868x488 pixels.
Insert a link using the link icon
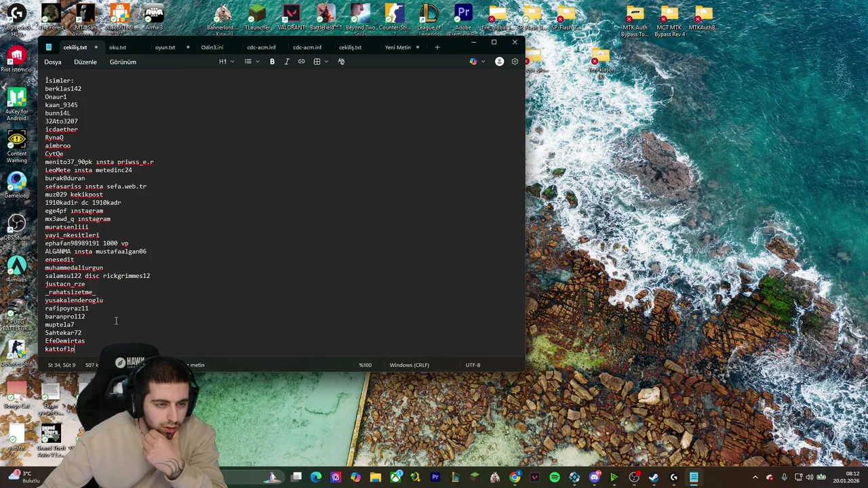[x=301, y=62]
